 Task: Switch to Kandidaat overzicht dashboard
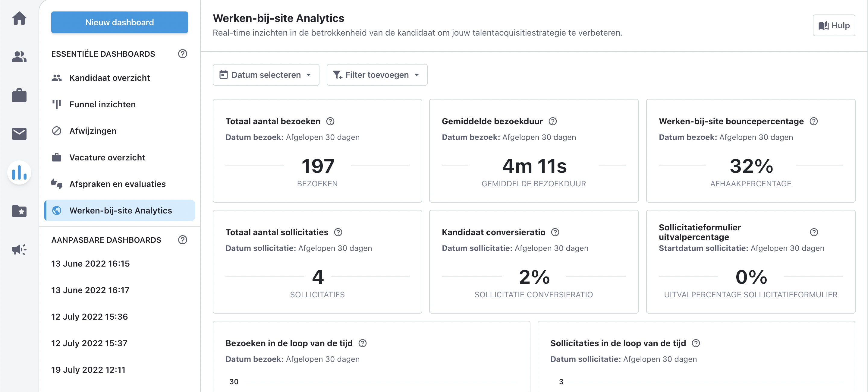point(109,78)
